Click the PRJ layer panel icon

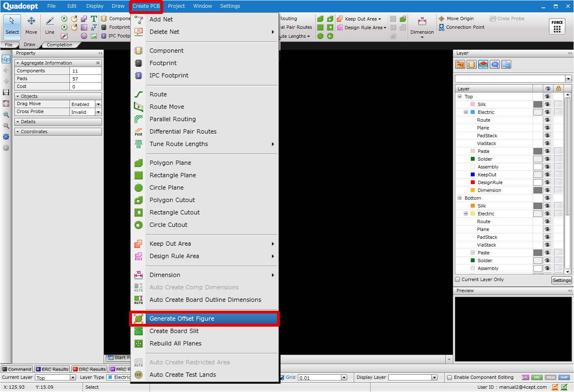pos(460,65)
